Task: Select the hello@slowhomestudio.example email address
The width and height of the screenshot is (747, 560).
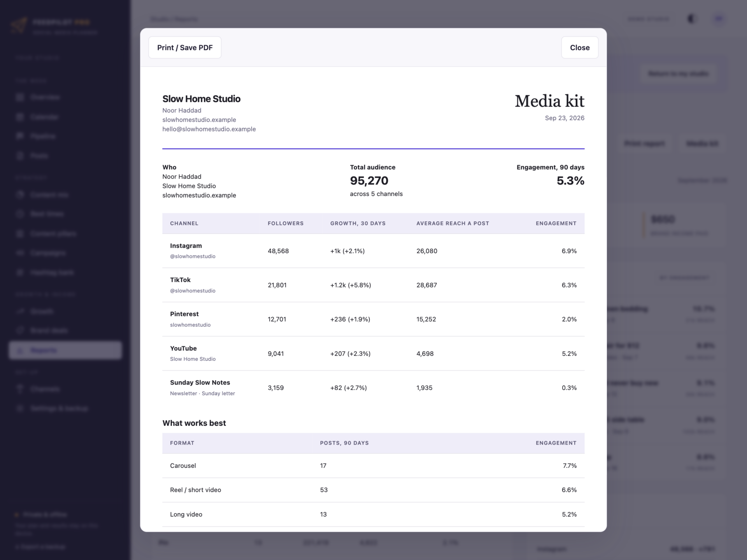Action: [x=209, y=129]
